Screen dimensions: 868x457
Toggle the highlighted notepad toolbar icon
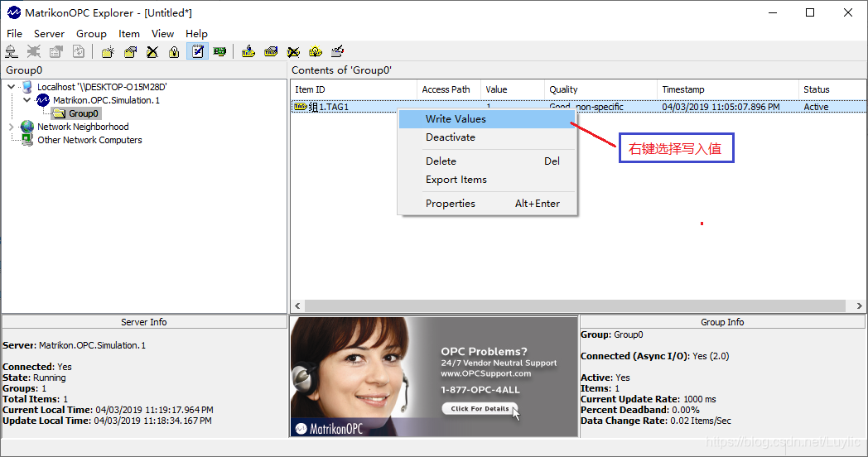pyautogui.click(x=197, y=51)
